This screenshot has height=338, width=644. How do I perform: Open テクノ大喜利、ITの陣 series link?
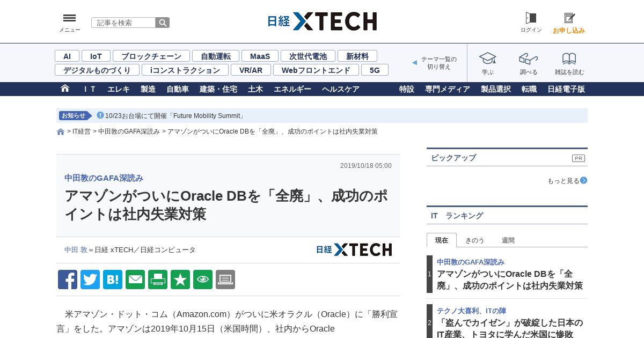click(471, 311)
